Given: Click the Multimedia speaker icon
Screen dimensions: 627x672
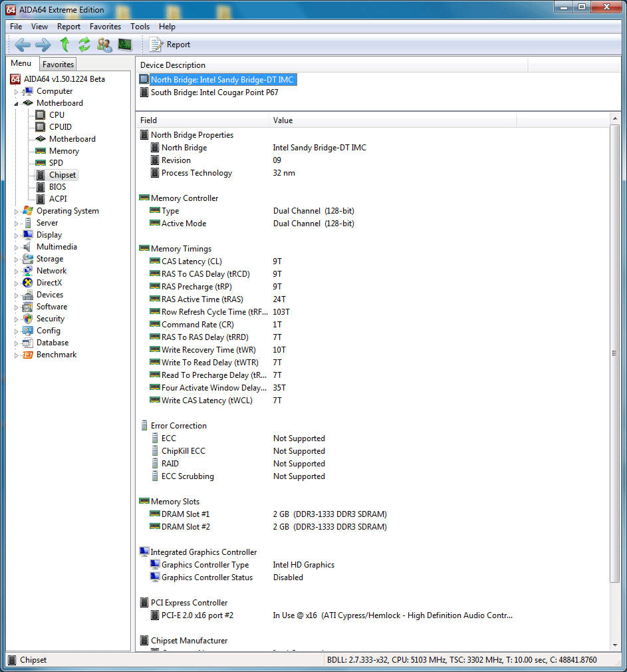Looking at the screenshot, I should coord(27,247).
